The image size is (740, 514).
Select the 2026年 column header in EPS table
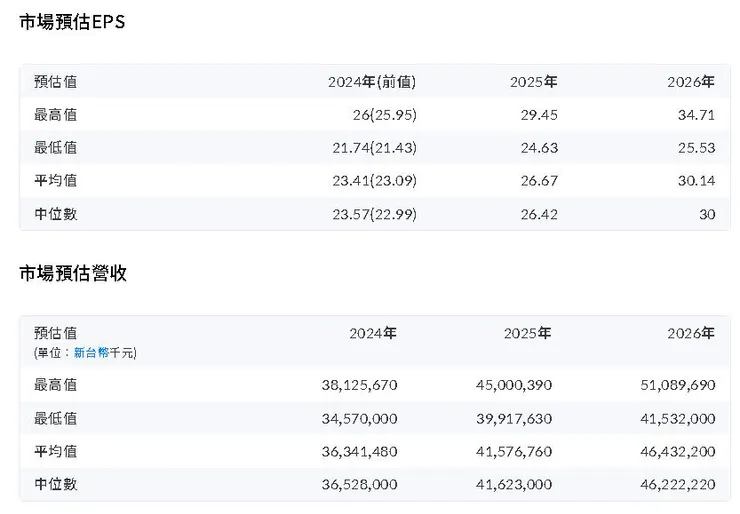pos(691,82)
